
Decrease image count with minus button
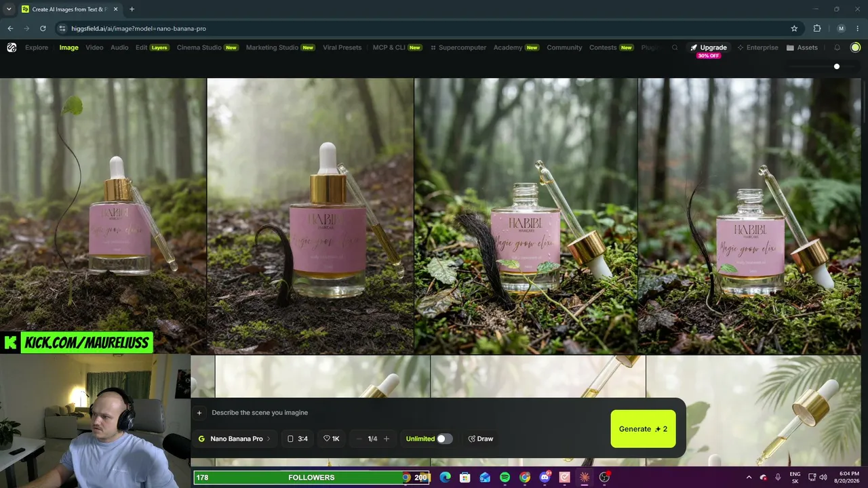(359, 439)
